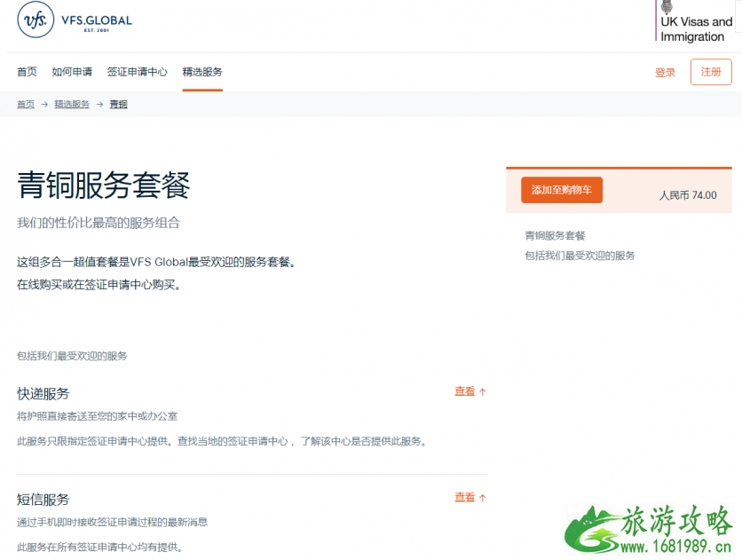742x560 pixels.
Task: Click the 精选服务 breadcrumb link
Action: click(x=72, y=104)
